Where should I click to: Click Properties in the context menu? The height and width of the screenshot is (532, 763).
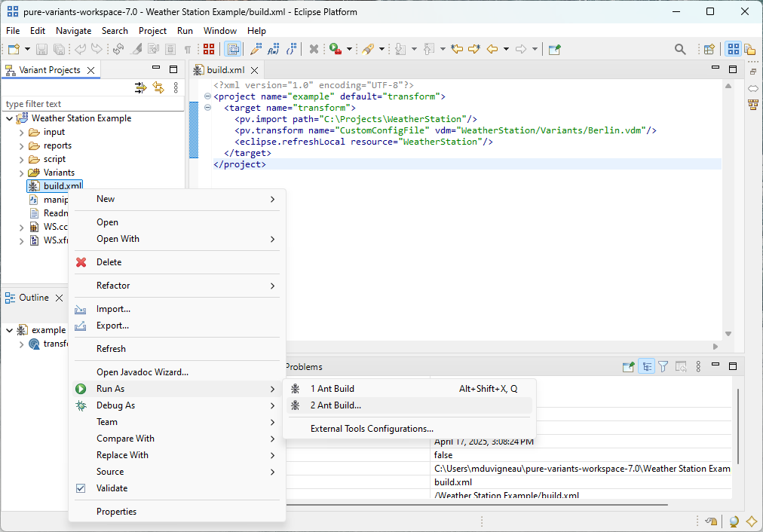[116, 512]
